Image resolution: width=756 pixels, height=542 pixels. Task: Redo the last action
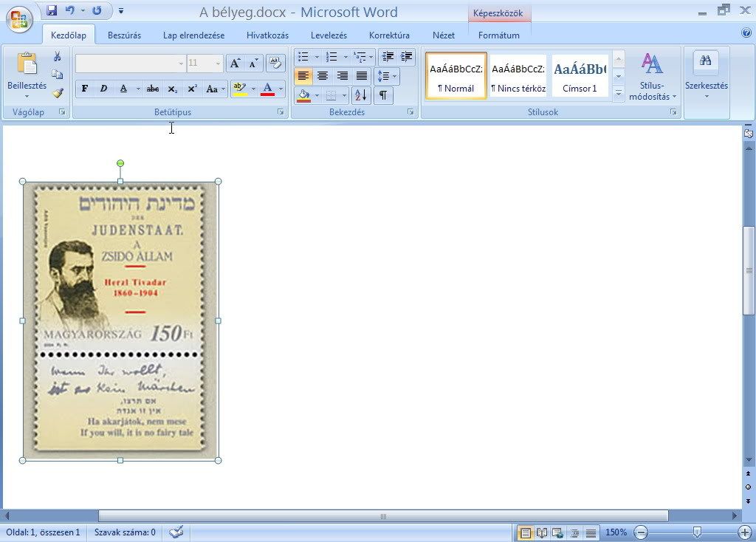point(97,10)
